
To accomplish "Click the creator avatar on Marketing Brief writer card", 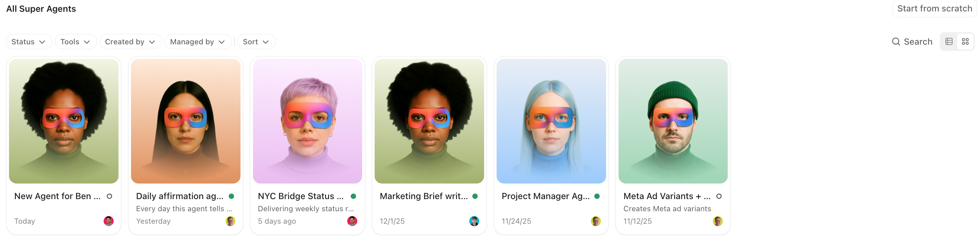I will [474, 221].
